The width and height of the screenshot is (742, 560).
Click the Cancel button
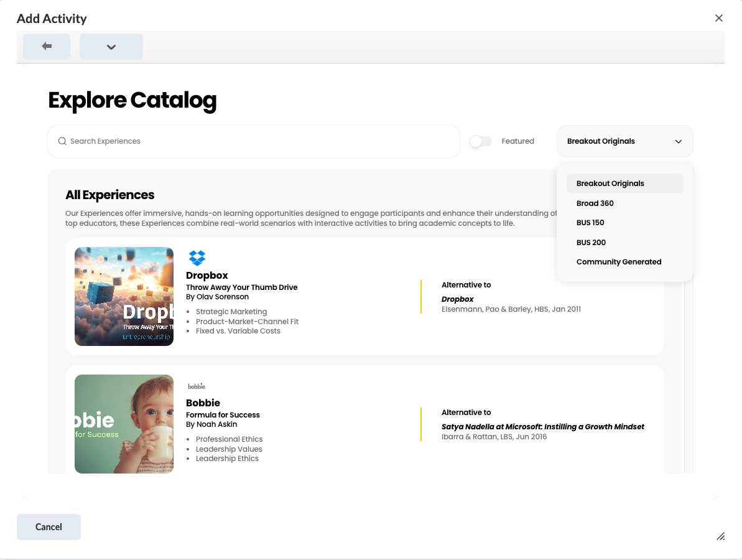click(x=49, y=527)
